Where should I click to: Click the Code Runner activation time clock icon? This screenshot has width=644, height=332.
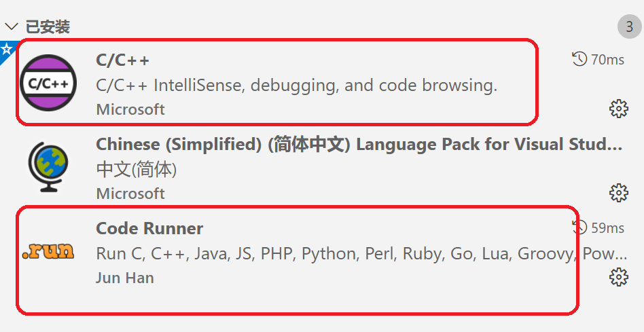tap(579, 227)
